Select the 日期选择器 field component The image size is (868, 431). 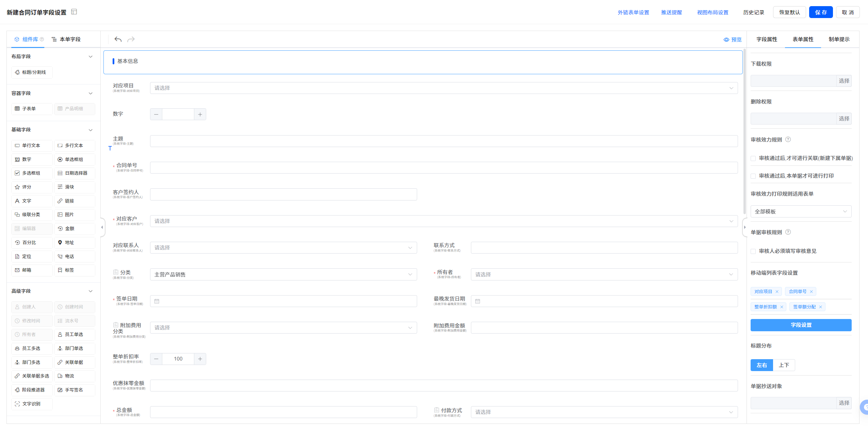click(74, 173)
